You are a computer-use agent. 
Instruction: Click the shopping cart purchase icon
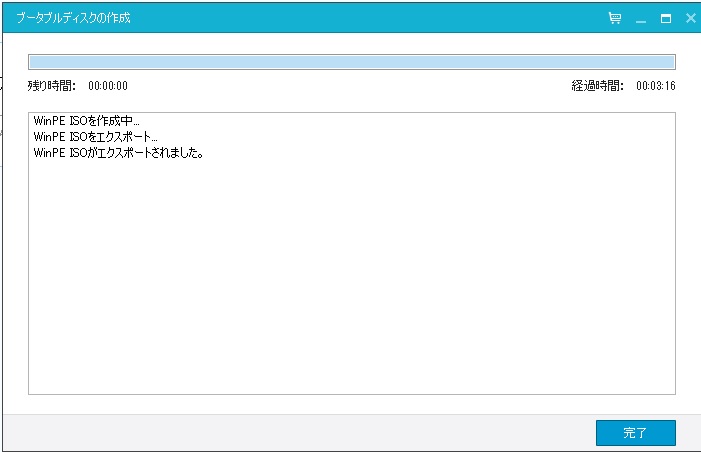(615, 18)
